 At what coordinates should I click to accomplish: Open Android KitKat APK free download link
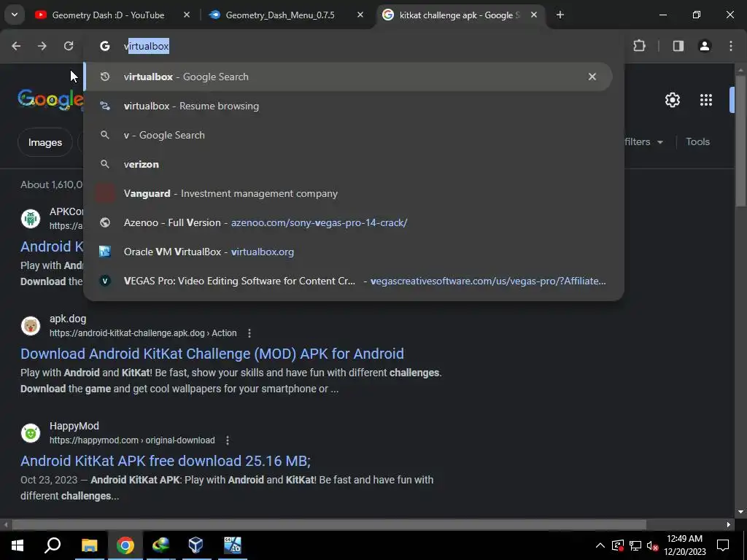click(x=166, y=461)
